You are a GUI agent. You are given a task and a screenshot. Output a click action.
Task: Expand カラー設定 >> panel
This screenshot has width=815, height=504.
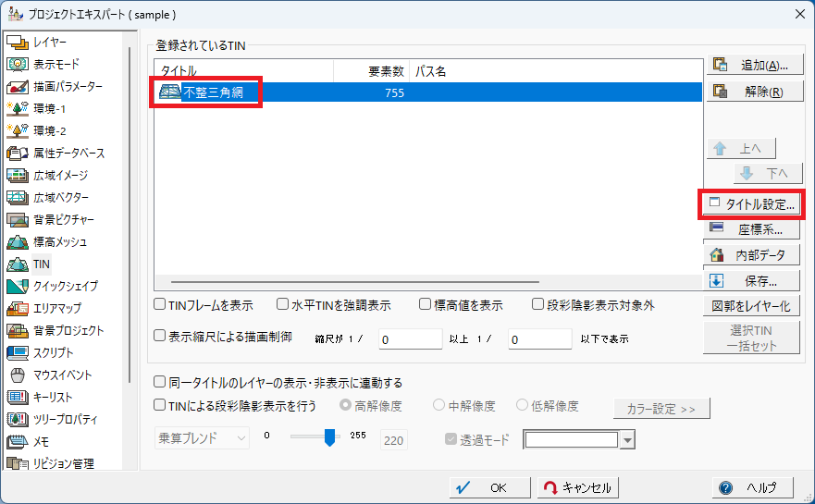[x=661, y=409]
